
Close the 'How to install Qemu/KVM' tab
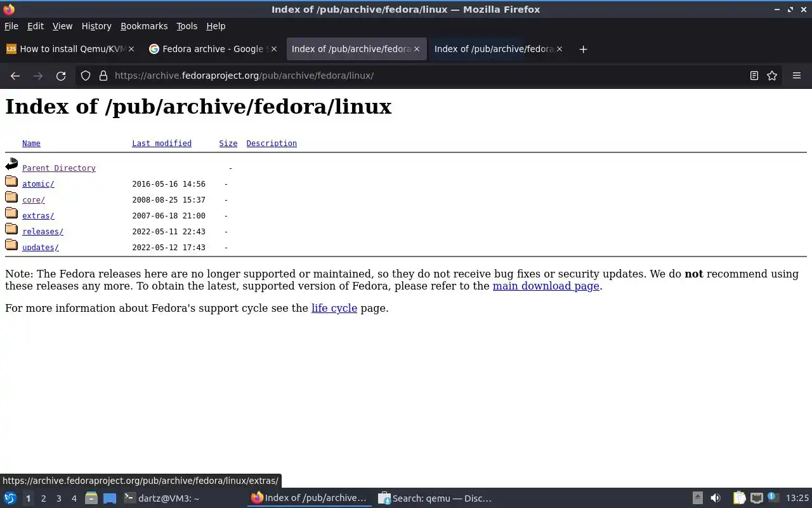(x=131, y=49)
